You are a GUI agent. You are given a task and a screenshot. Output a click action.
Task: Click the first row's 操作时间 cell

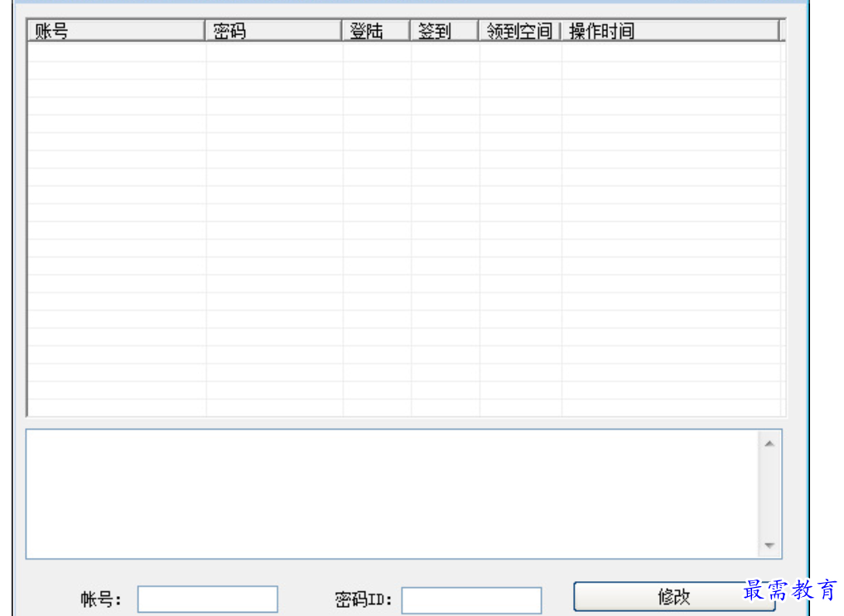pyautogui.click(x=672, y=52)
